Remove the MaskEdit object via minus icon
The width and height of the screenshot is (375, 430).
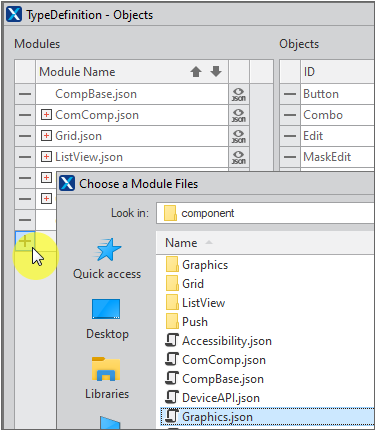coord(290,157)
